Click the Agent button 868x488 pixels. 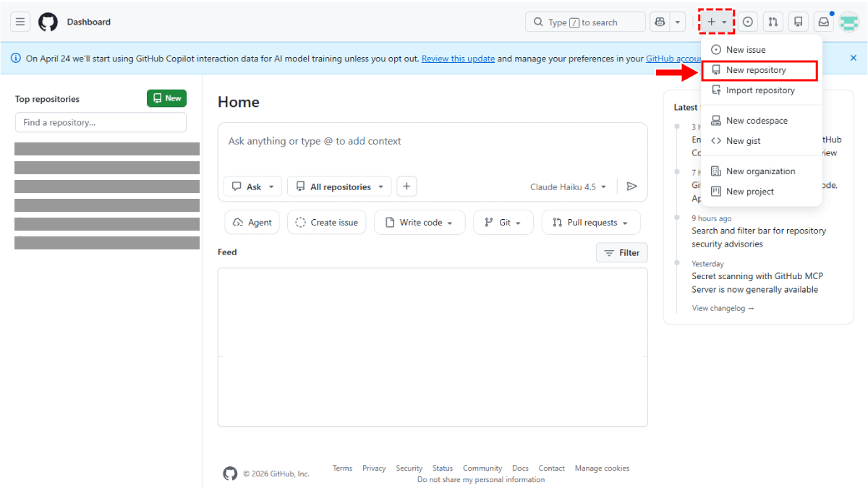click(252, 223)
